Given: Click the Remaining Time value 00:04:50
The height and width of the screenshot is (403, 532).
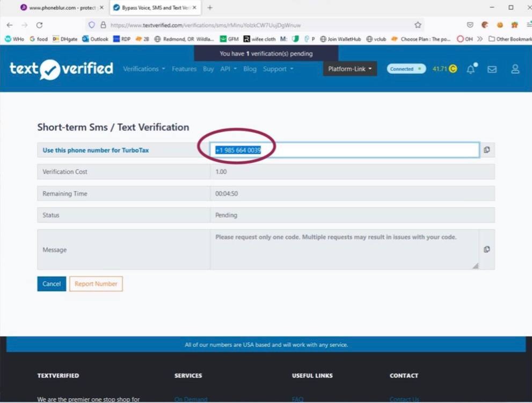Looking at the screenshot, I should pos(227,193).
